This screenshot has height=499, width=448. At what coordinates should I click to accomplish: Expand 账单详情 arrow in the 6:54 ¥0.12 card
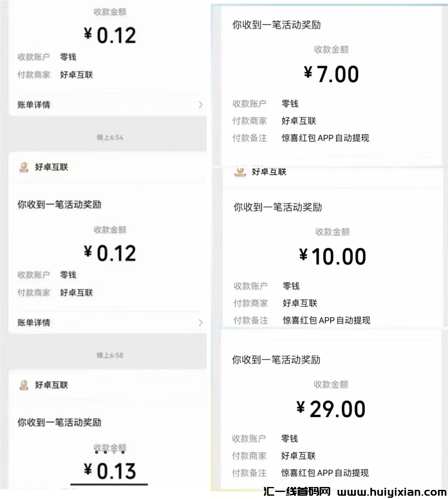coord(200,322)
